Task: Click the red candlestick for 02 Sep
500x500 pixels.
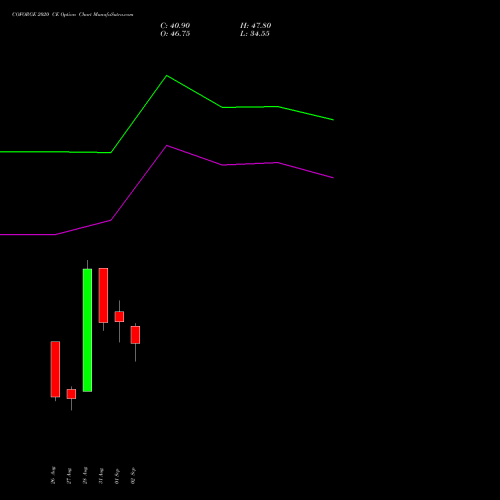Action: [x=135, y=335]
